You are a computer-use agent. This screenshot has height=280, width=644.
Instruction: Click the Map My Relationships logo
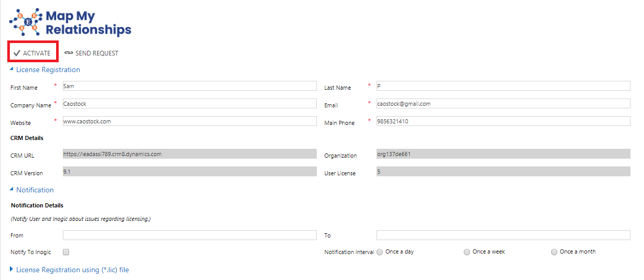tap(71, 23)
